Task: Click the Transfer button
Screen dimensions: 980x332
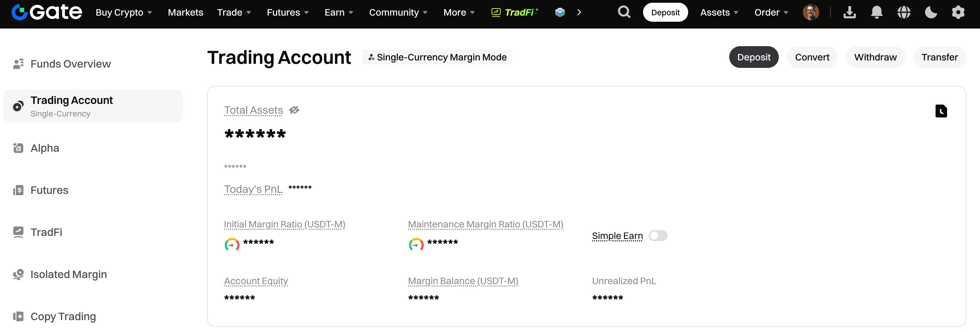Action: [x=939, y=57]
